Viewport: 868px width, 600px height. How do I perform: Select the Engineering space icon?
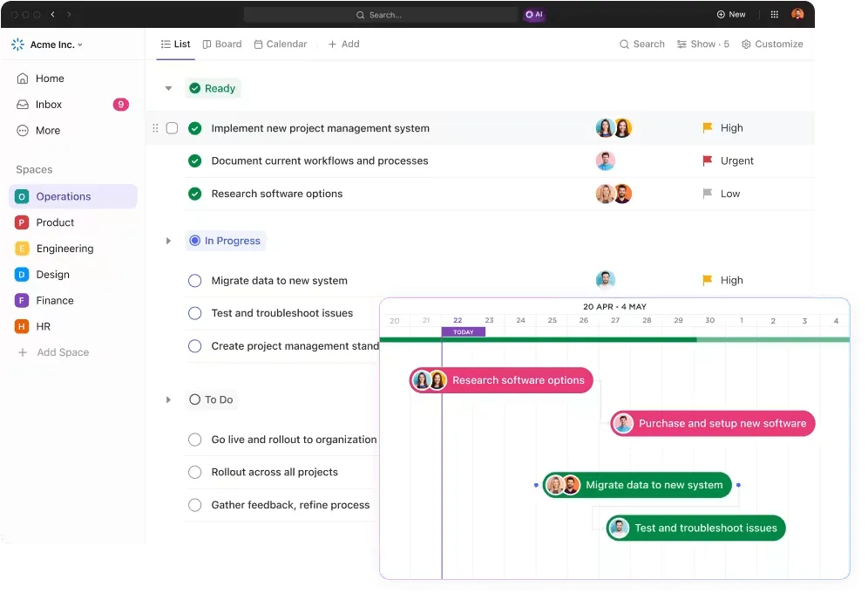click(22, 249)
